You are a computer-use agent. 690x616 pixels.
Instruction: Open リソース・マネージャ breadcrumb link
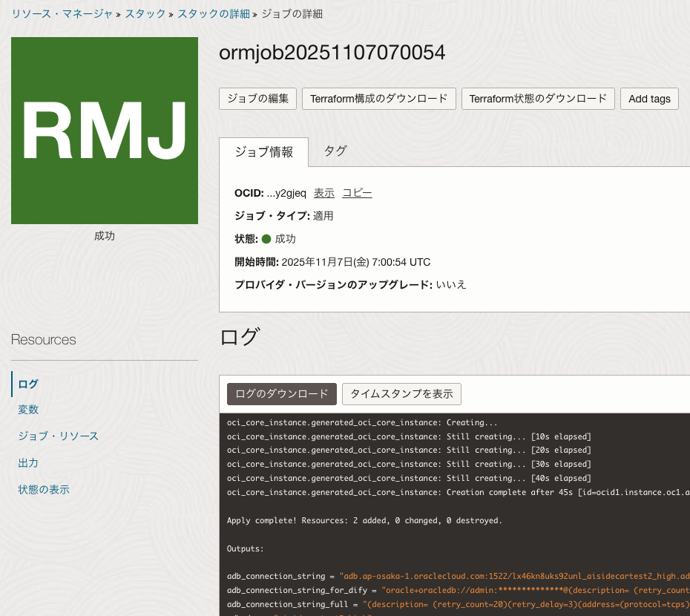[x=62, y=13]
